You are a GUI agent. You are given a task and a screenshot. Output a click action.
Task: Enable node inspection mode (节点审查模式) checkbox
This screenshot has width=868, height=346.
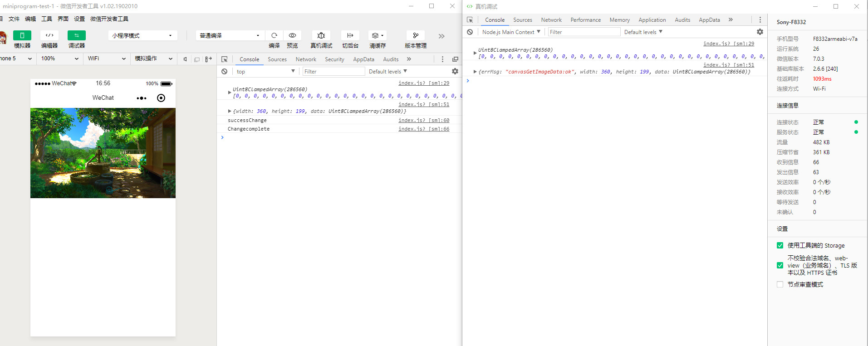[780, 284]
